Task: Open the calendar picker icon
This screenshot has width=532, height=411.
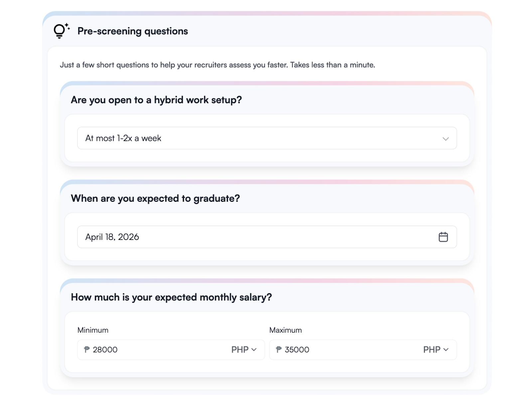Action: point(443,237)
